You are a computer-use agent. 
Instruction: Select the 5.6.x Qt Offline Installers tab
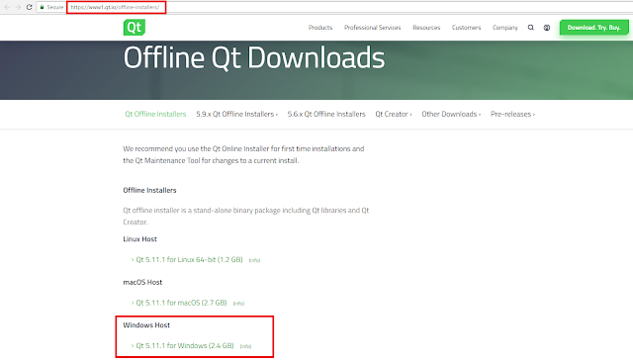pos(326,114)
